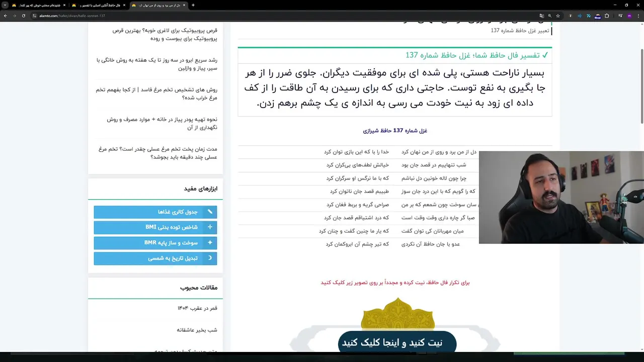The height and width of the screenshot is (362, 644).
Task: Open article 'روش های تشخیص تخم مرغ فاسد'
Action: [x=156, y=94]
